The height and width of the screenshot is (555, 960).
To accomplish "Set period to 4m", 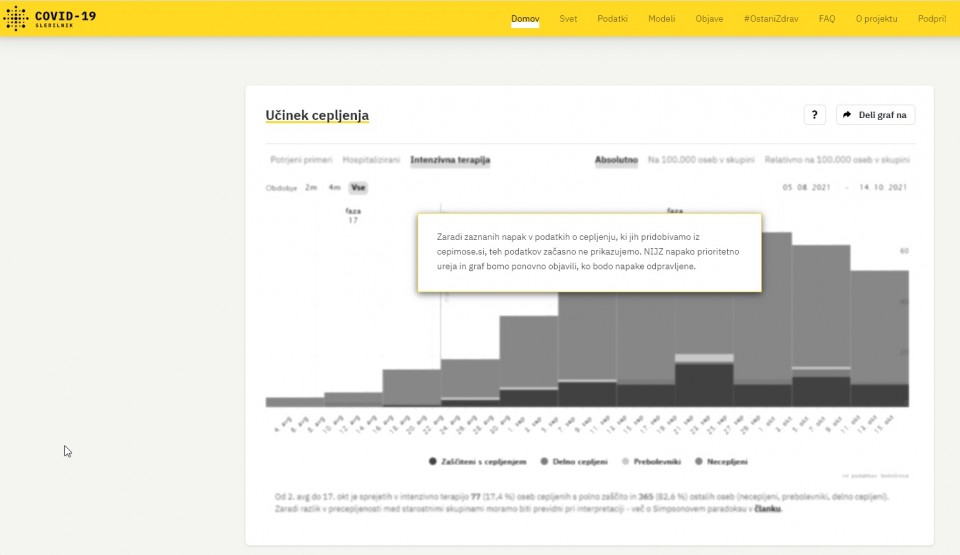I will [334, 187].
